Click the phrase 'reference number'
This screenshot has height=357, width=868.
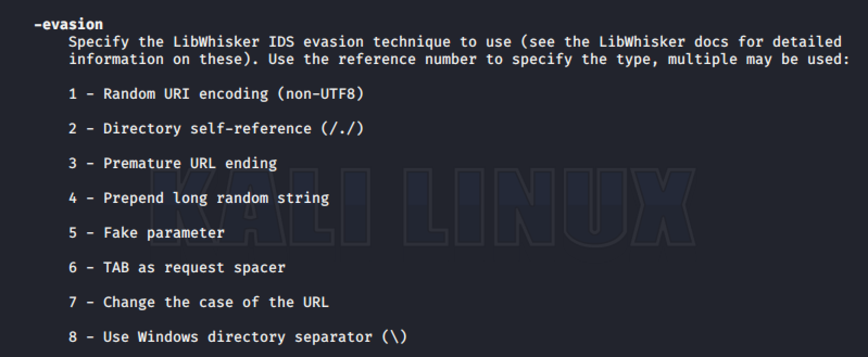click(406, 59)
